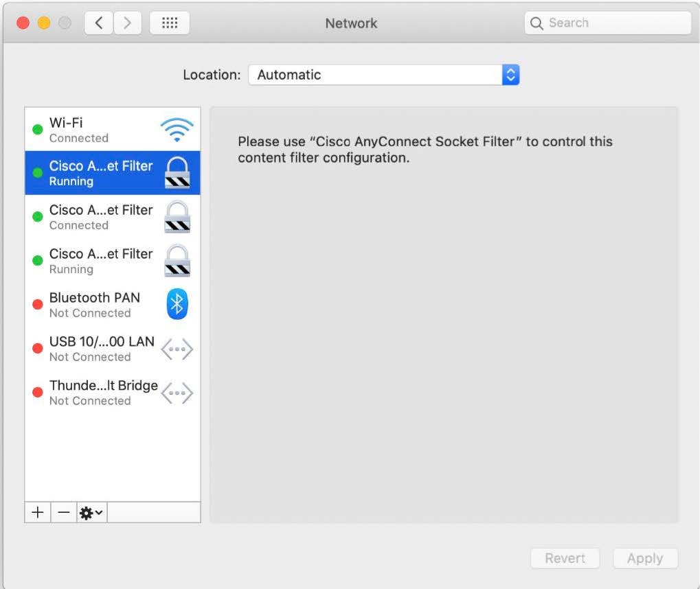Click the lock icon of the selected Cisco filter

(x=177, y=173)
